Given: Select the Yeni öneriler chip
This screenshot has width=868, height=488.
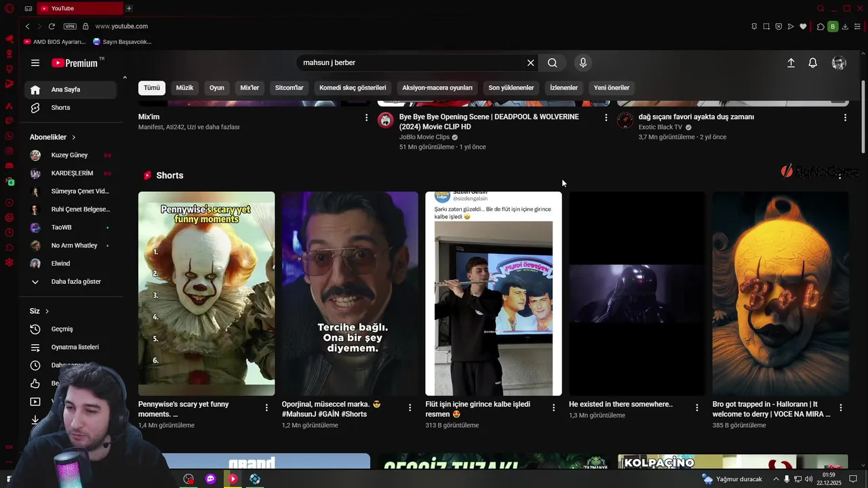Looking at the screenshot, I should [x=612, y=87].
